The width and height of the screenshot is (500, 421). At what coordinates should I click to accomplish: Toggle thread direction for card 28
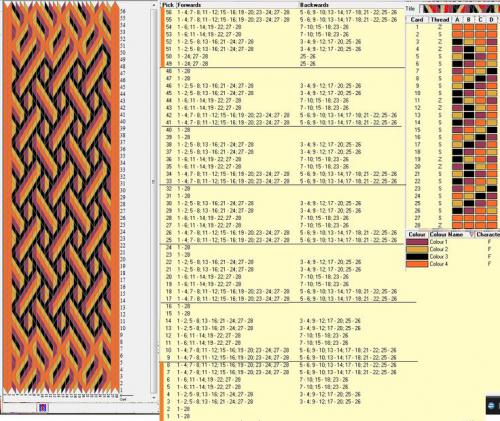point(440,225)
